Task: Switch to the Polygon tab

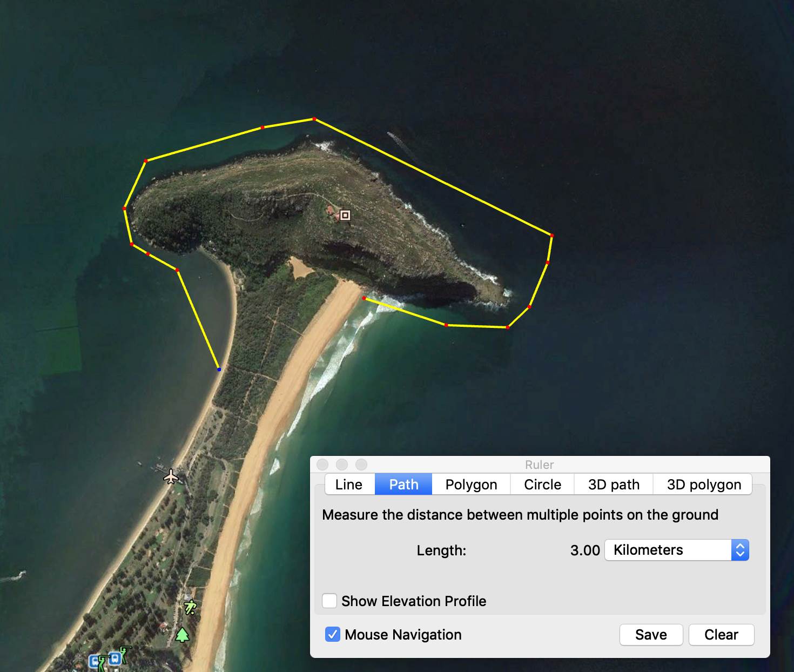Action: tap(471, 485)
